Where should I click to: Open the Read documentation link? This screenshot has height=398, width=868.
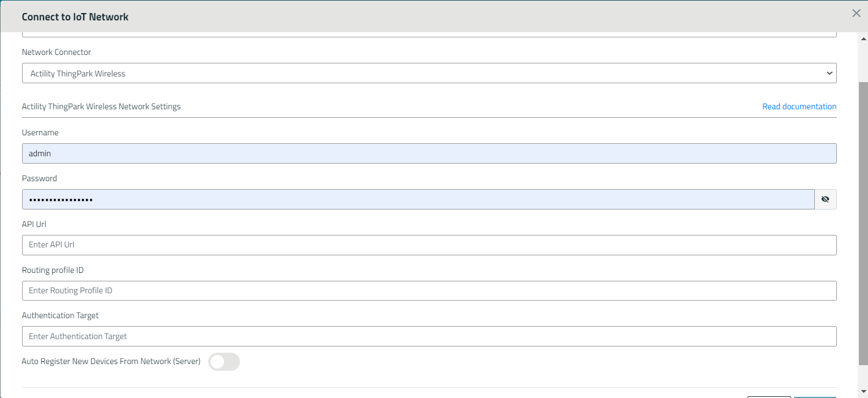point(799,106)
